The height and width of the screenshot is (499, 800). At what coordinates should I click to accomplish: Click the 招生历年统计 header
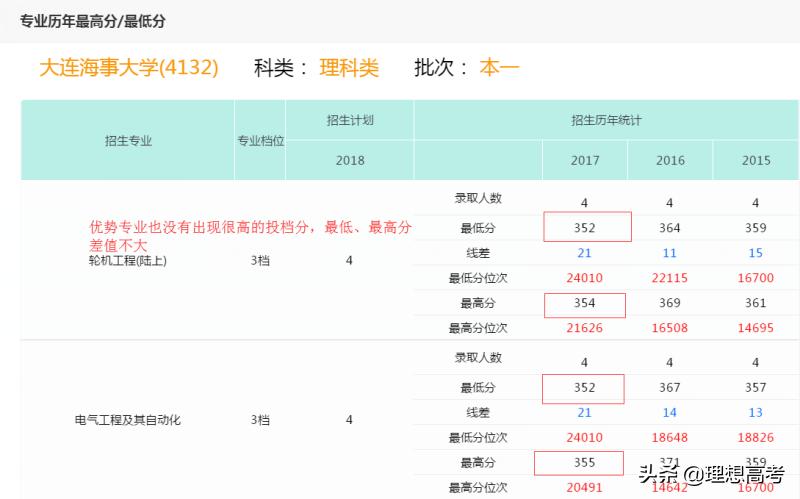coord(606,120)
